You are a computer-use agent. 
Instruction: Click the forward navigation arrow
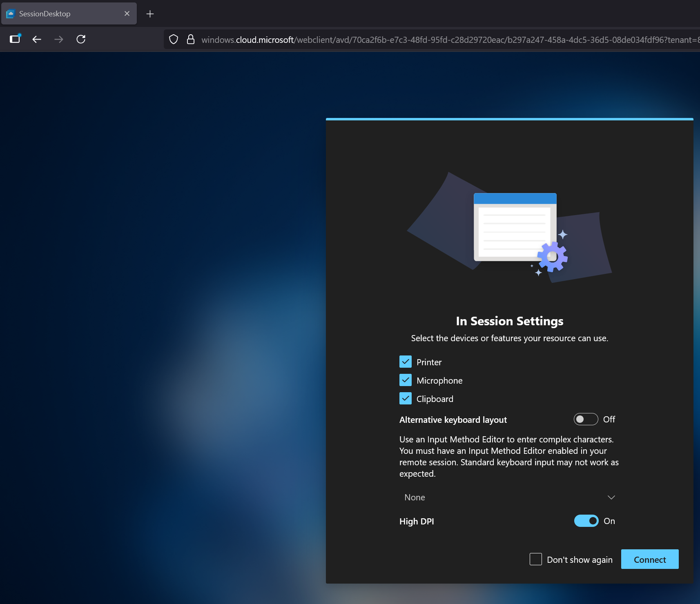point(59,39)
